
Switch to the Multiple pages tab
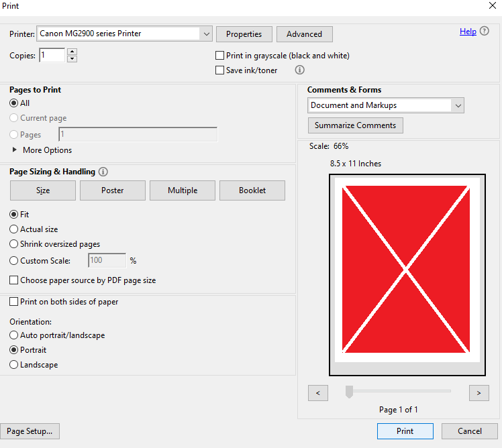(x=183, y=190)
